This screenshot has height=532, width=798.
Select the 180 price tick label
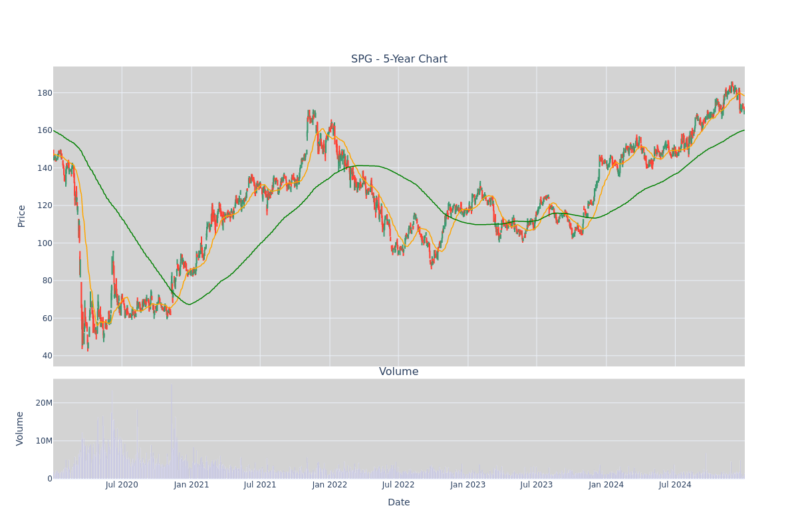point(45,93)
